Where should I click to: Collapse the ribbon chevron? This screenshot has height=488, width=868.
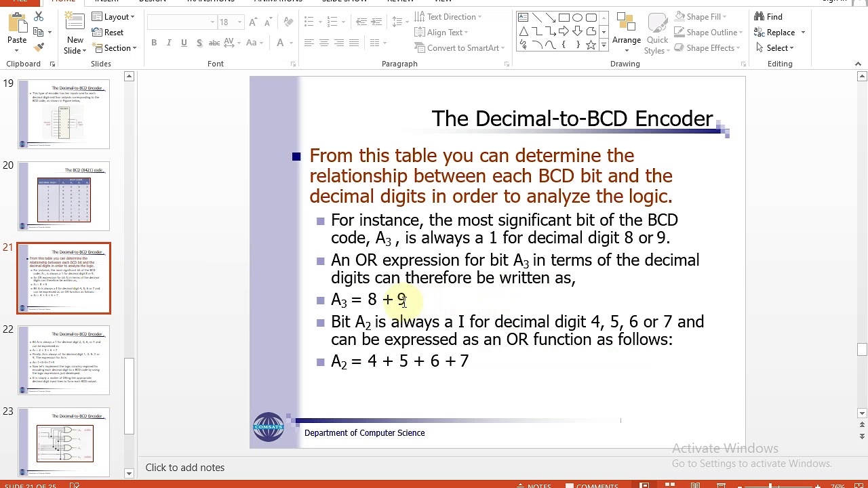coord(858,64)
